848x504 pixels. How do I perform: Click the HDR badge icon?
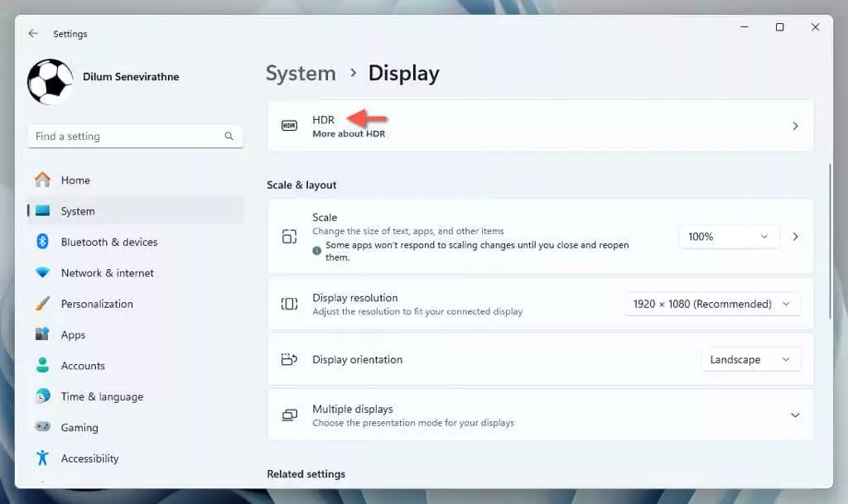(289, 126)
